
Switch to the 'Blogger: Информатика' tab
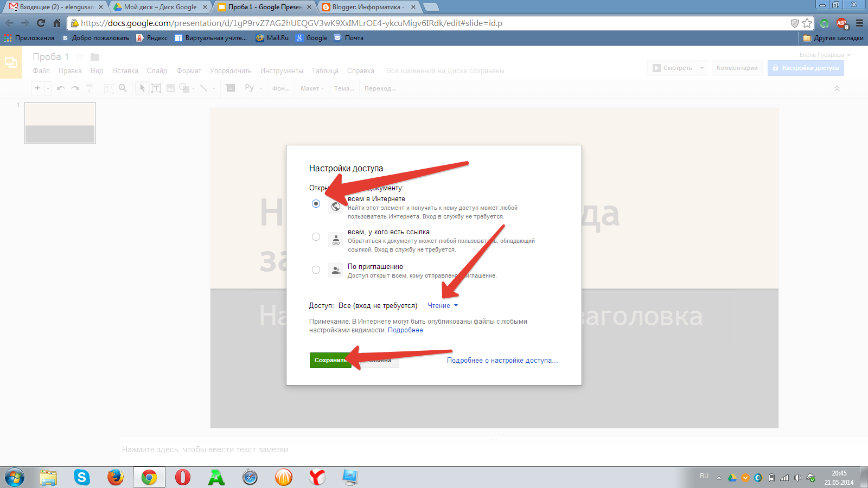(369, 7)
